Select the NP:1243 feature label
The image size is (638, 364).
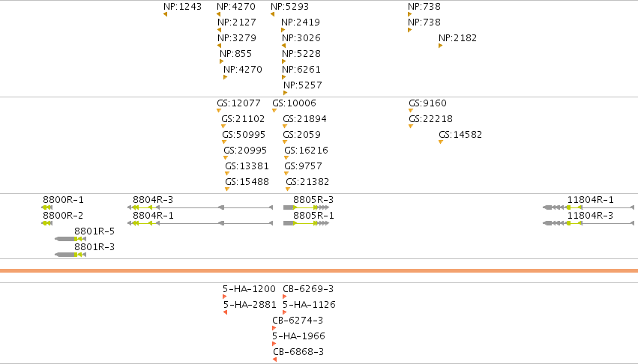pos(182,7)
